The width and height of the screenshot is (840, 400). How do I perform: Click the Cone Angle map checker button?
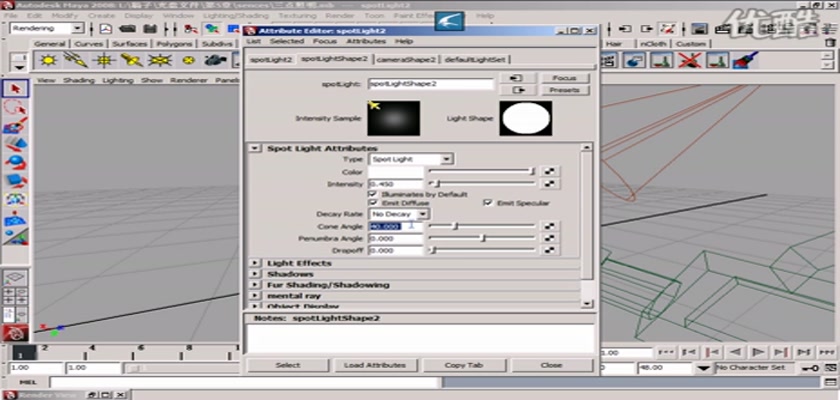pos(550,226)
